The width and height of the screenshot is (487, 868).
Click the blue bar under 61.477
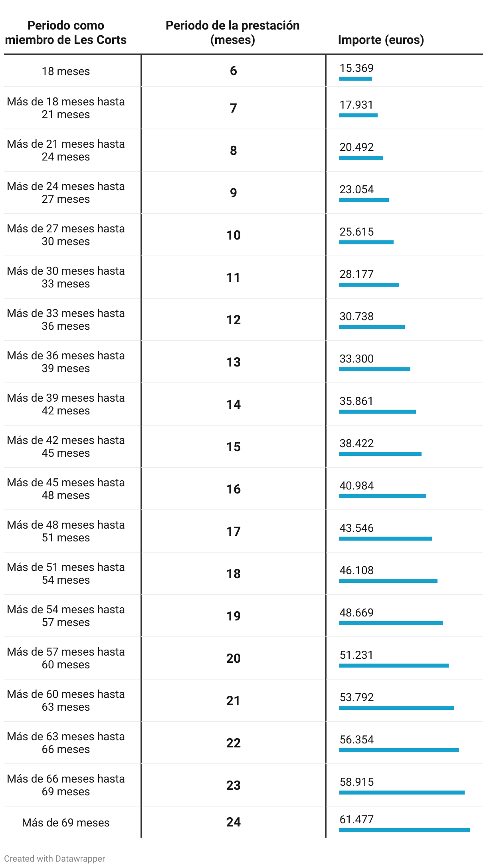tap(405, 830)
